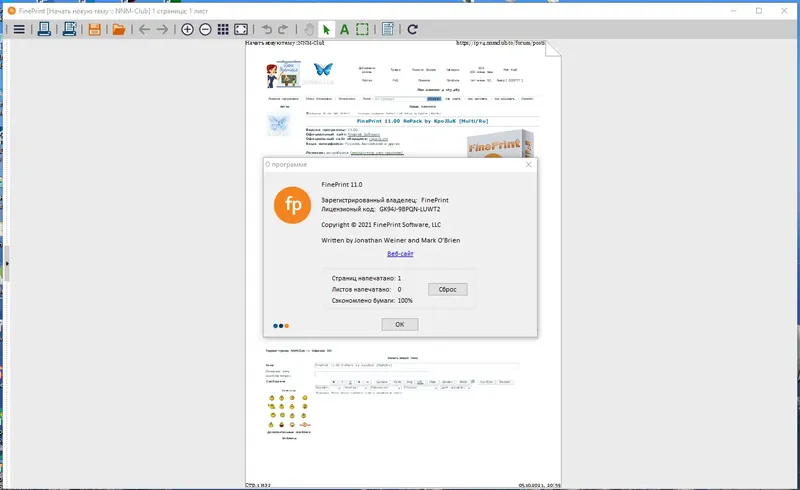The width and height of the screenshot is (800, 490).
Task: Select the green arrow pointer tool
Action: coord(327,30)
